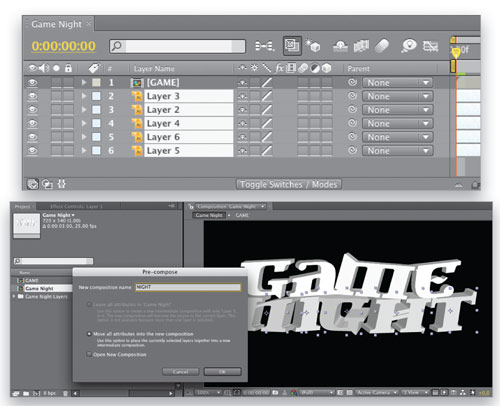The image size is (500, 406).
Task: Click OK in Pre-compose dialog
Action: point(222,372)
